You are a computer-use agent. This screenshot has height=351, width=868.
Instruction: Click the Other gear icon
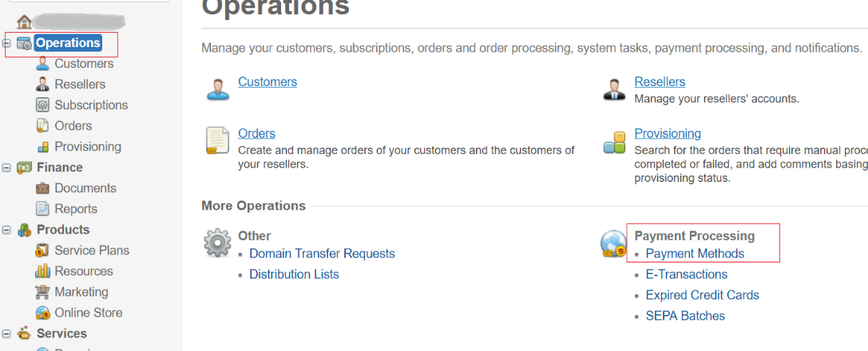[217, 243]
